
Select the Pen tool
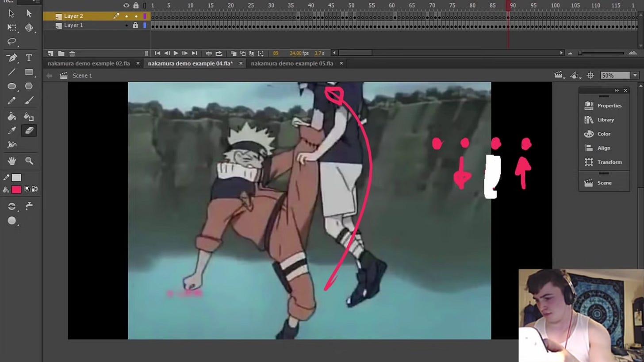click(x=11, y=58)
